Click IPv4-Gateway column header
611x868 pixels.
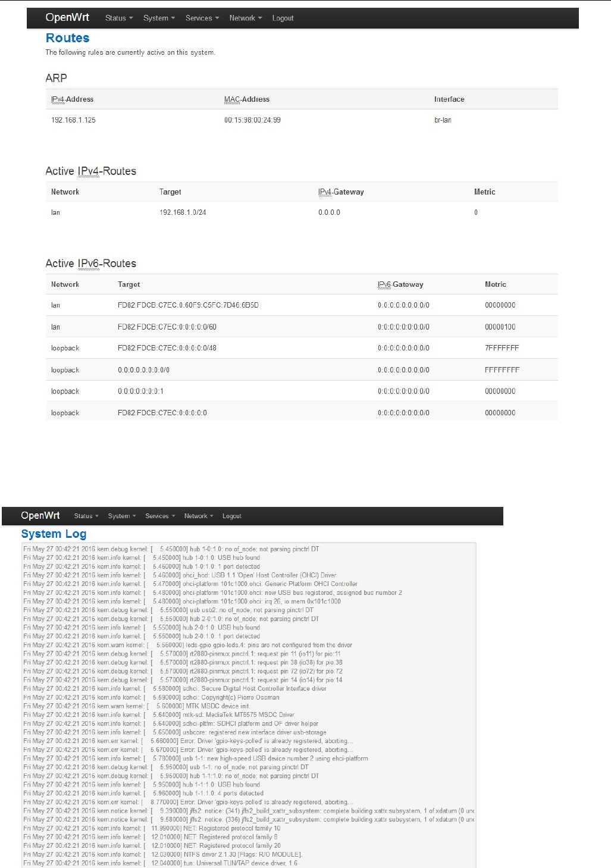click(341, 192)
